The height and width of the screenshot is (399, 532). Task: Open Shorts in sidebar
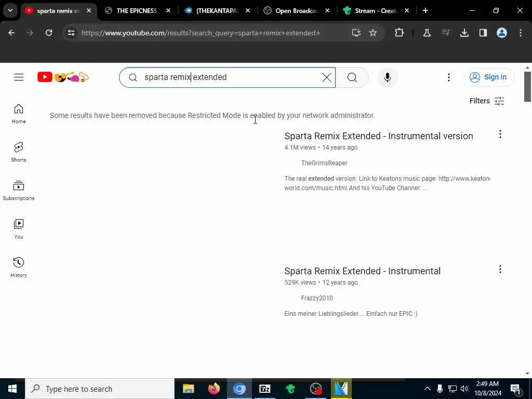[19, 152]
